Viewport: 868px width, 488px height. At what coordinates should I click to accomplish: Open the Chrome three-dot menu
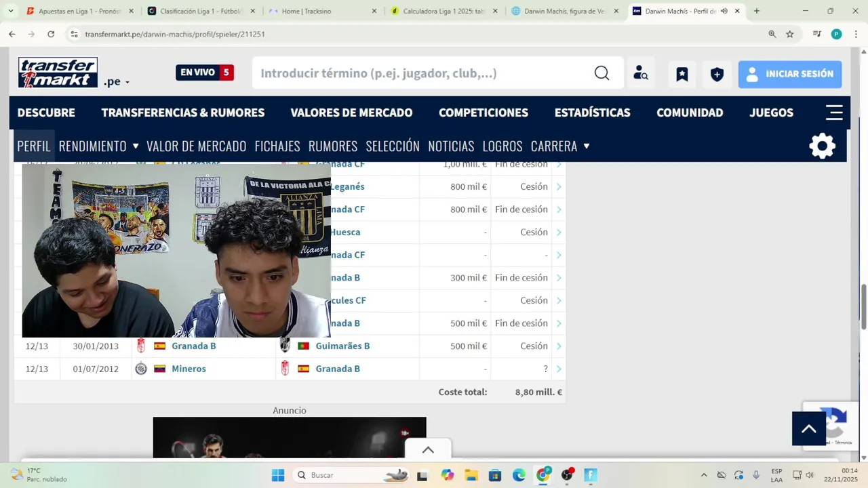[x=856, y=34]
